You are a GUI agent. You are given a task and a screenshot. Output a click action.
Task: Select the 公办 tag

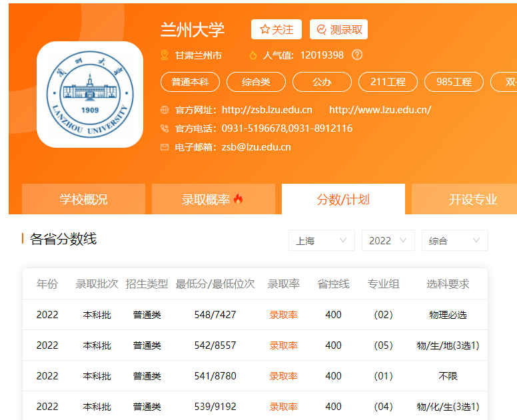322,82
